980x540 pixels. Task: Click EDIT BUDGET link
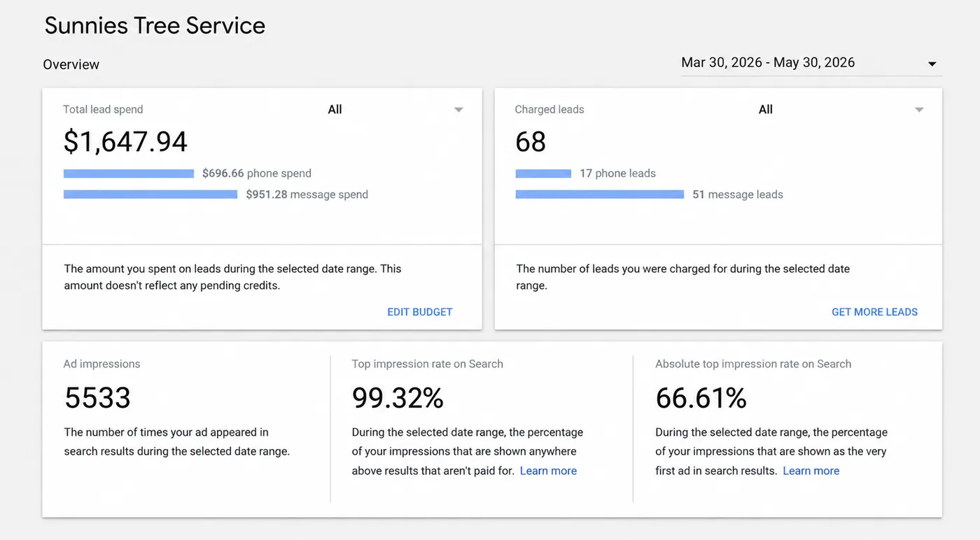[x=420, y=312]
